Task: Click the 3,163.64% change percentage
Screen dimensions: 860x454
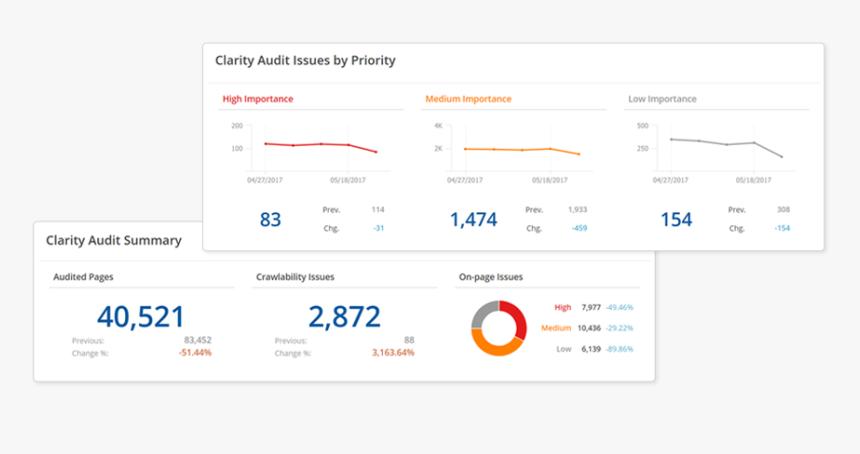Action: 393,353
